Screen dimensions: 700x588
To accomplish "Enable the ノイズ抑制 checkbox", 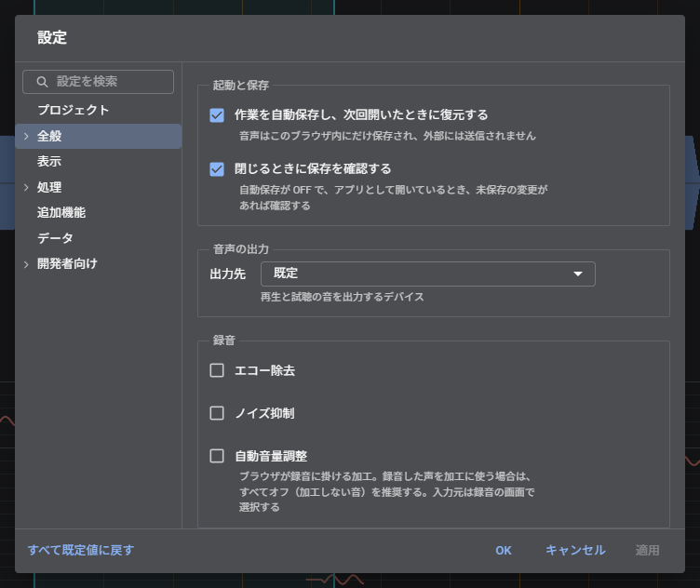I will coord(217,413).
